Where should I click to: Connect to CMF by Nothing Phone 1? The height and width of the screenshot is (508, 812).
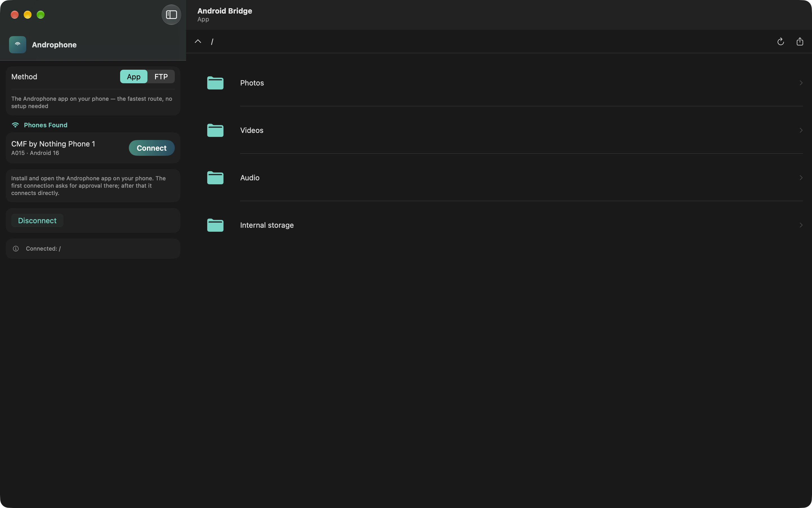152,148
